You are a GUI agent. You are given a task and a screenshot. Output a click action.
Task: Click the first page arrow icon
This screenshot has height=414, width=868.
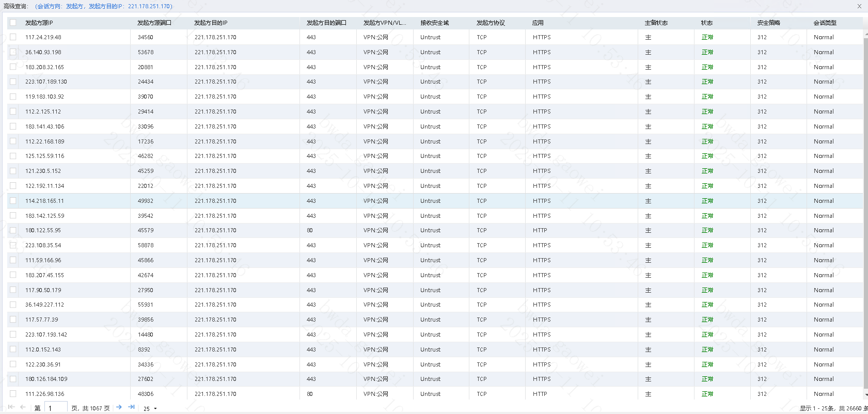[x=11, y=407]
